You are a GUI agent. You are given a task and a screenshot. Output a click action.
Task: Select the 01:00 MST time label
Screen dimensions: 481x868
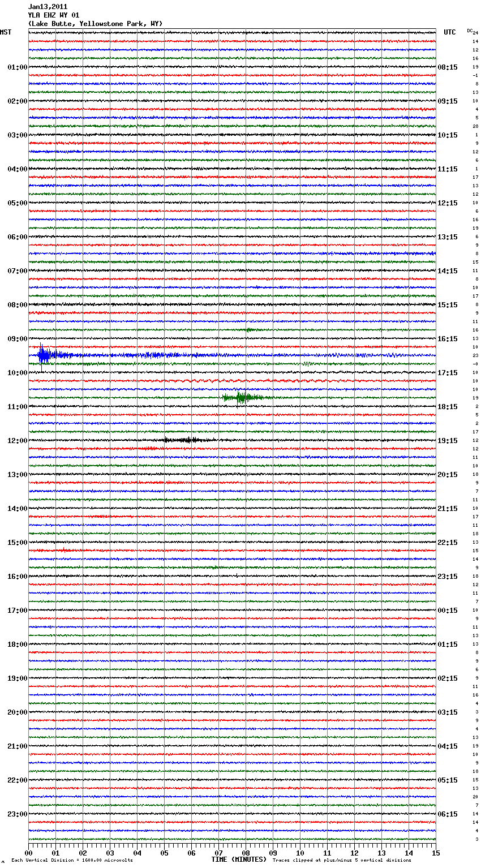(18, 67)
